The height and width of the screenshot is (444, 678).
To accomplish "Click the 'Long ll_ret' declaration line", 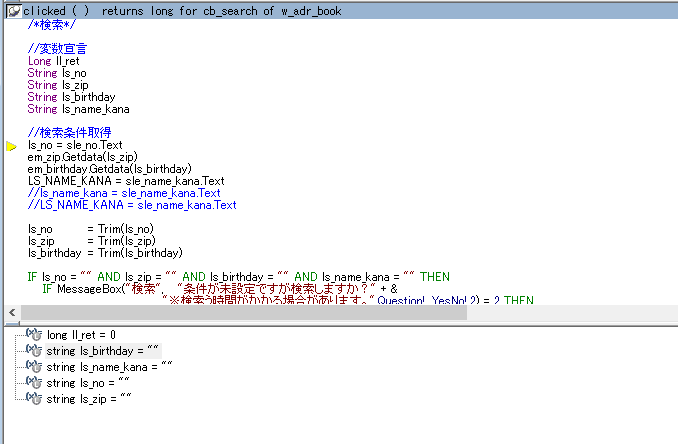I will (53, 61).
